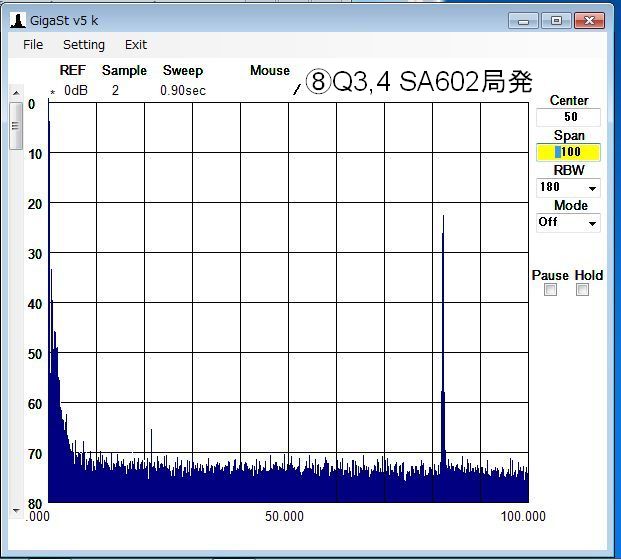This screenshot has height=560, width=621.
Task: Click the Mouse readout label
Action: pos(270,70)
